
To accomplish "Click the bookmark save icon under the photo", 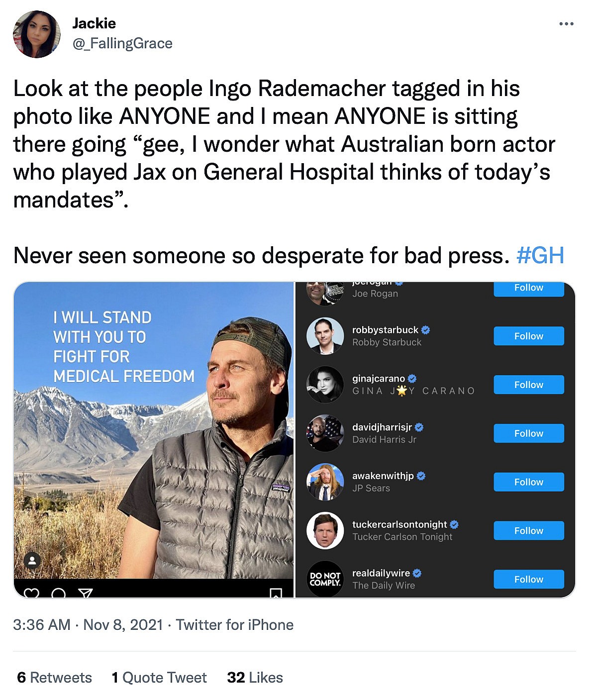I will (x=276, y=593).
